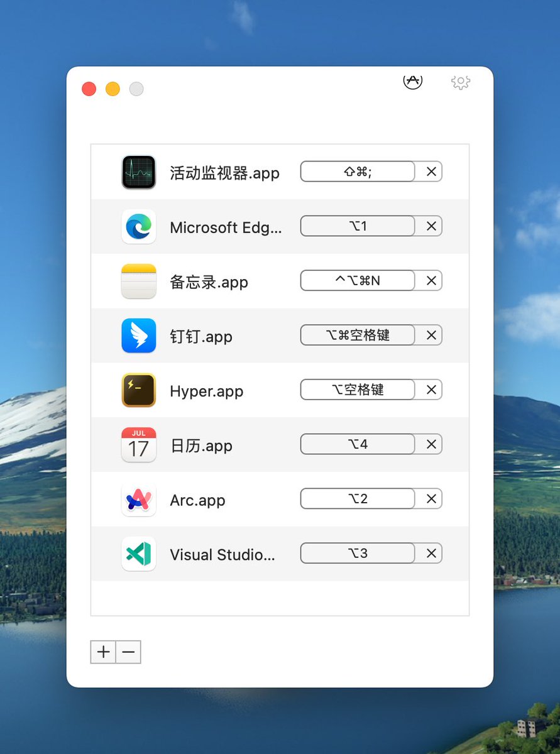Clear shortcut for Hyper.app
This screenshot has width=560, height=754.
click(x=431, y=390)
